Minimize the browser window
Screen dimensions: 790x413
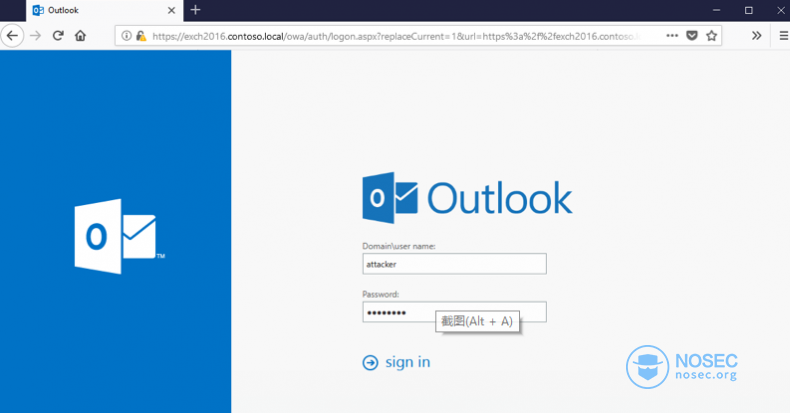716,10
